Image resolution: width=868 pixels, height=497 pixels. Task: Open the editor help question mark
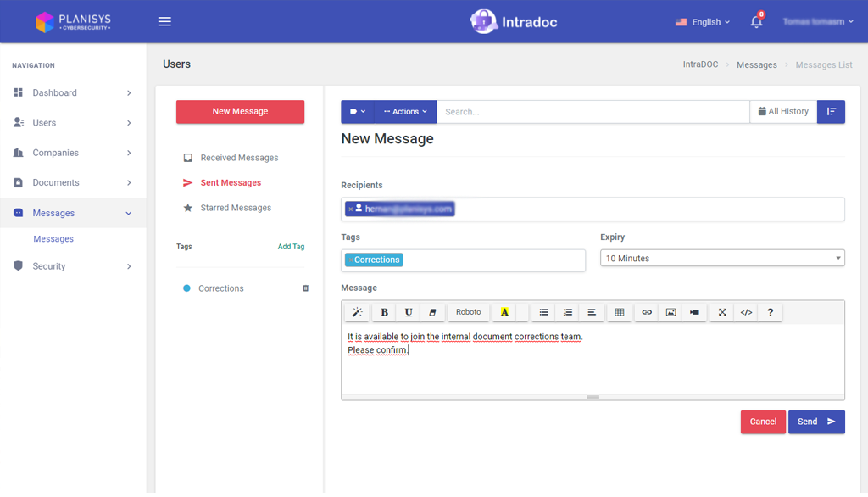click(770, 312)
